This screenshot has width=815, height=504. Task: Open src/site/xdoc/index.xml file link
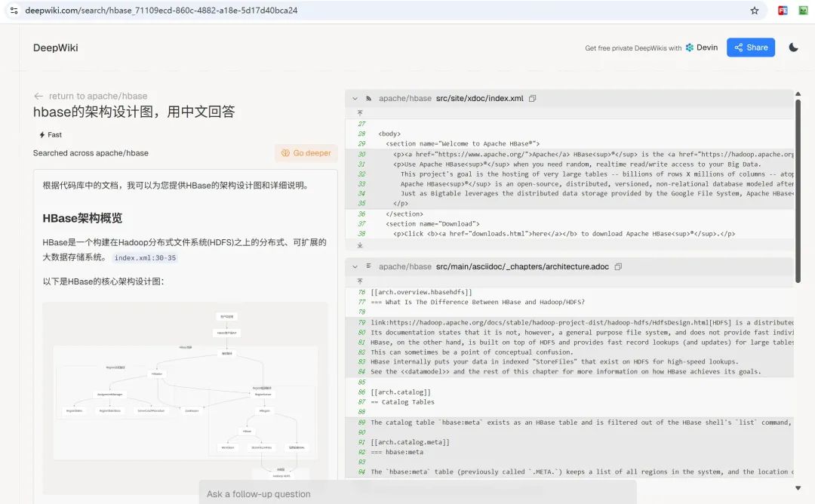coord(479,98)
